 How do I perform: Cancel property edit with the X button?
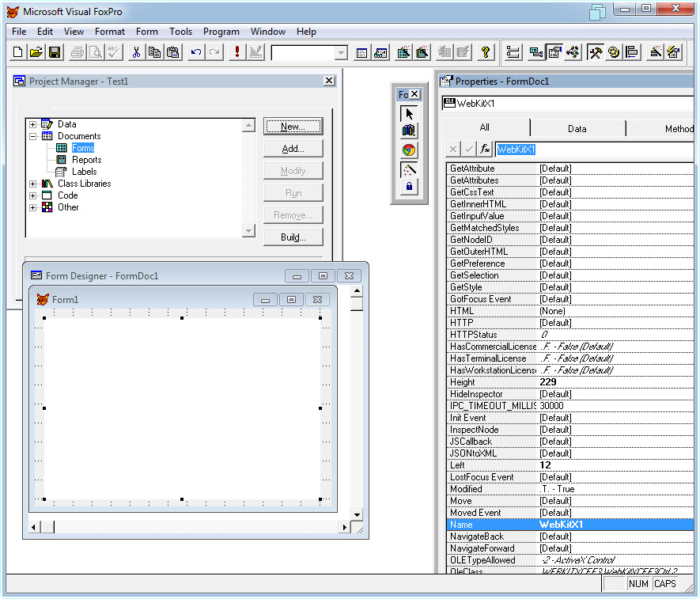(x=453, y=150)
